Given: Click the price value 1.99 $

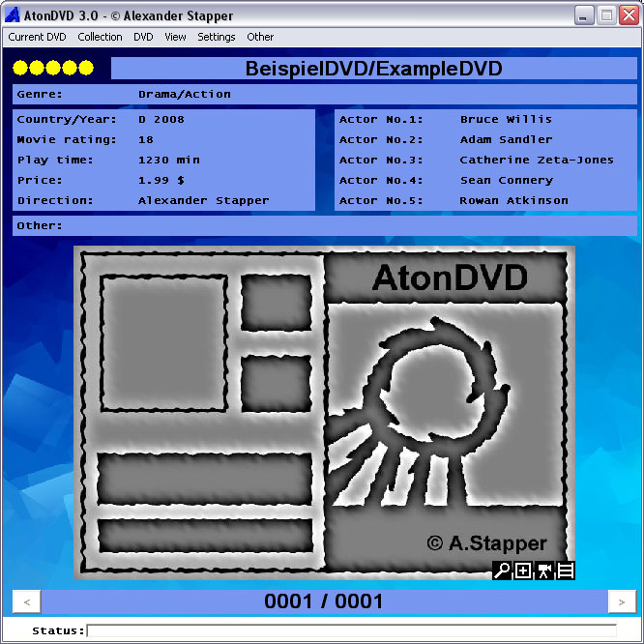Looking at the screenshot, I should tap(161, 180).
